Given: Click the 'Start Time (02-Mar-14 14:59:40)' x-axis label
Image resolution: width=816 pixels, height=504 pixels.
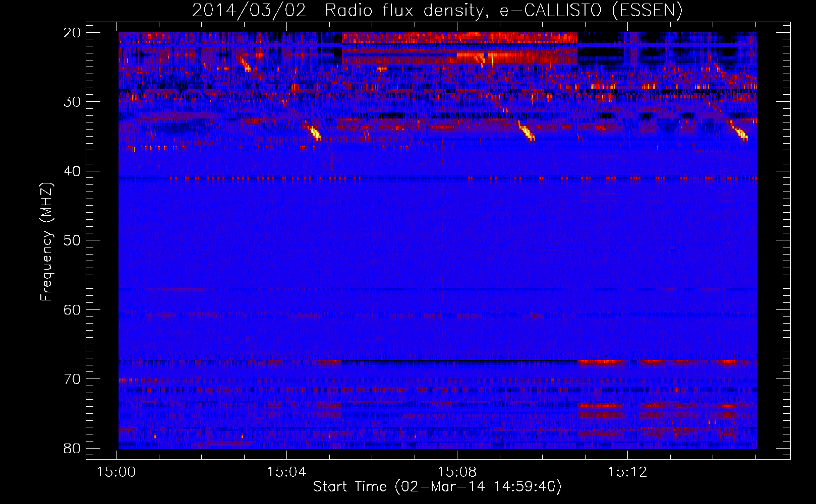Looking at the screenshot, I should click(x=437, y=487).
